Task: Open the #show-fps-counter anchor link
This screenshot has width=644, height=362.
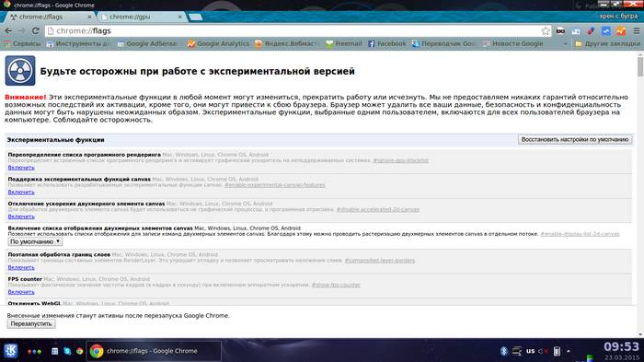Action: point(336,285)
